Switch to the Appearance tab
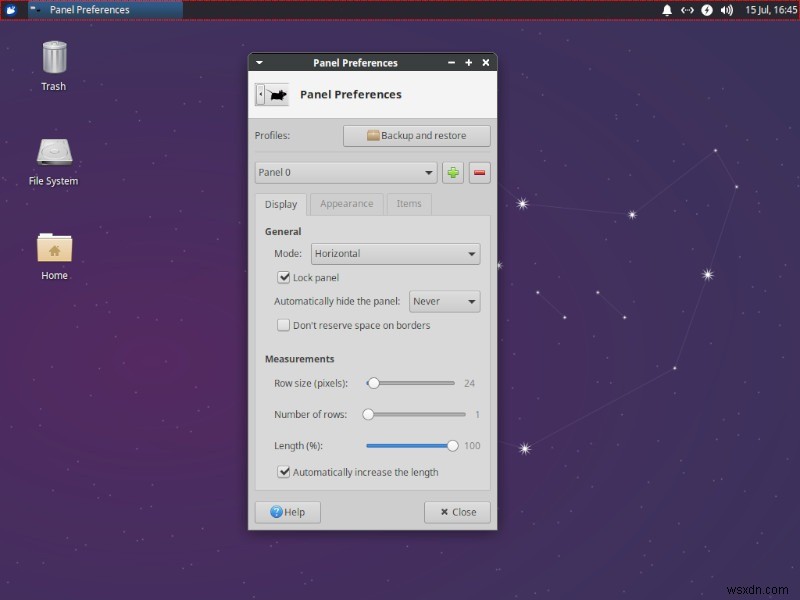The width and height of the screenshot is (800, 600). [346, 204]
